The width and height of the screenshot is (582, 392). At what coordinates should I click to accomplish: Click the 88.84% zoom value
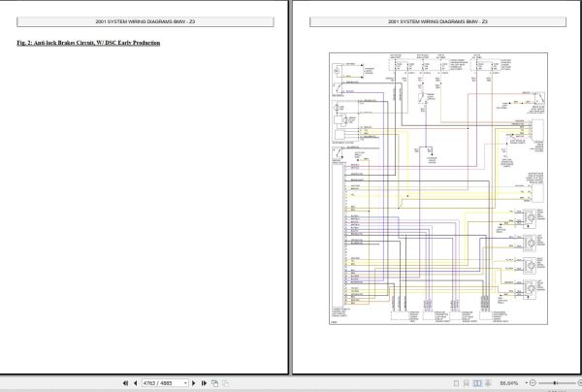(x=509, y=383)
